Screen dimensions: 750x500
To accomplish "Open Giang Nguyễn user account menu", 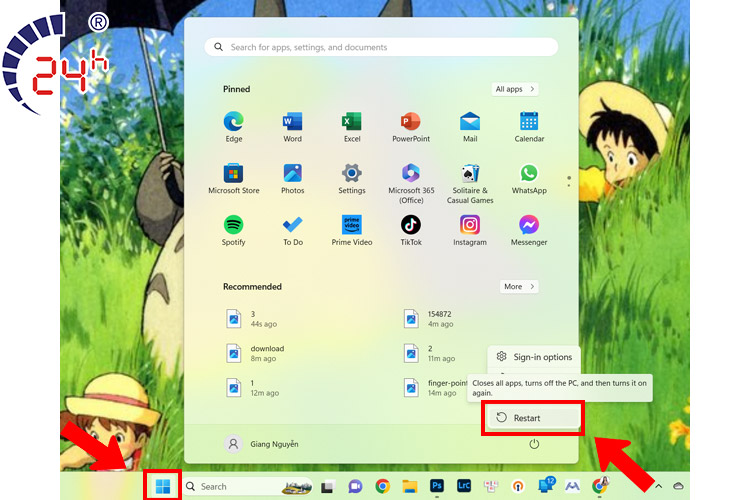I will pyautogui.click(x=262, y=444).
